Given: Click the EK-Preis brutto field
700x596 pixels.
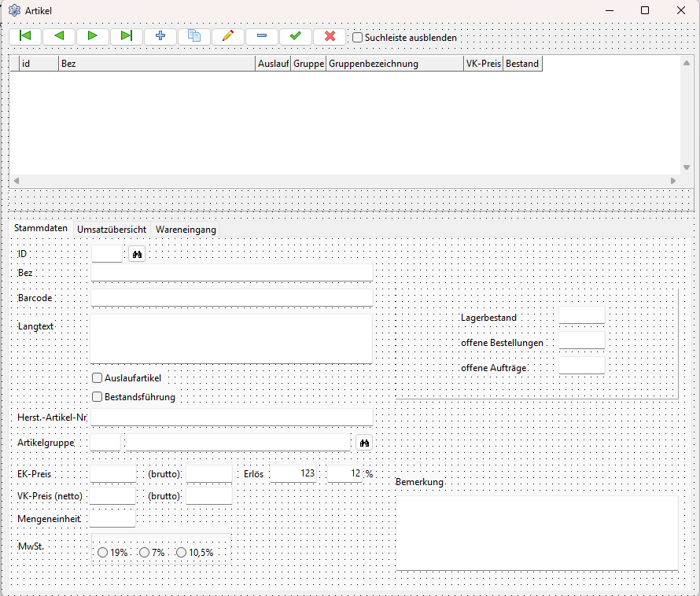Looking at the screenshot, I should pyautogui.click(x=209, y=473).
